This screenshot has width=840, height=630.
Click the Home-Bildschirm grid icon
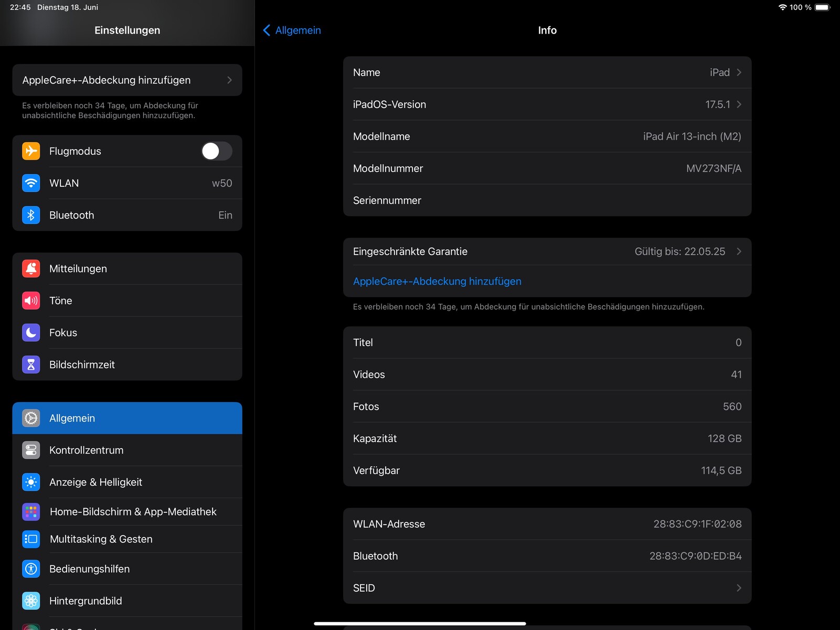pos(31,512)
